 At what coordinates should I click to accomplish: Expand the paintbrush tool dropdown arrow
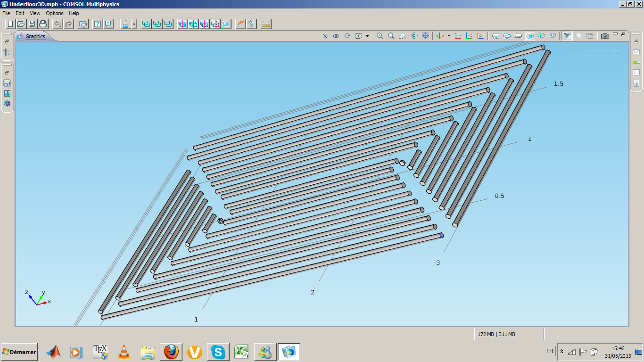coord(134,24)
